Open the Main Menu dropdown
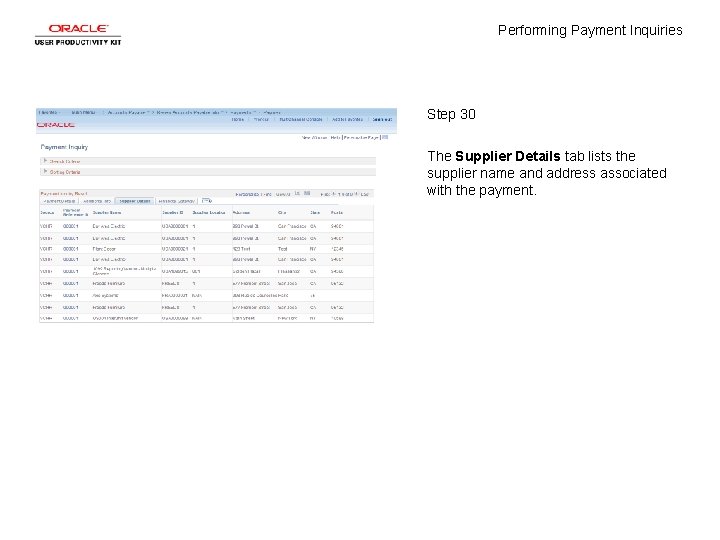This screenshot has width=720, height=540. pyautogui.click(x=84, y=112)
